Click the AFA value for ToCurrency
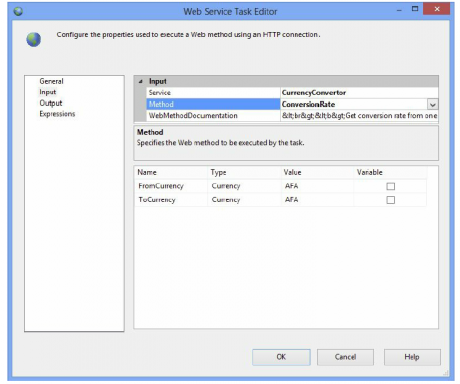 tap(292, 200)
